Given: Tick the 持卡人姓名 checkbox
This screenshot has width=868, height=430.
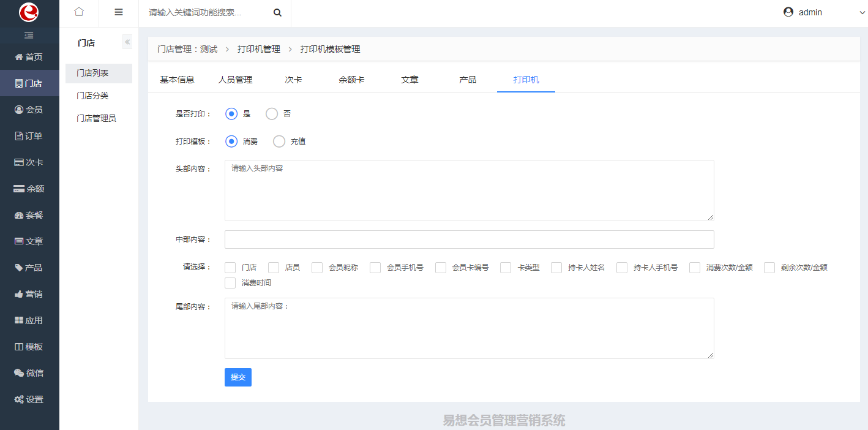Looking at the screenshot, I should coord(556,268).
